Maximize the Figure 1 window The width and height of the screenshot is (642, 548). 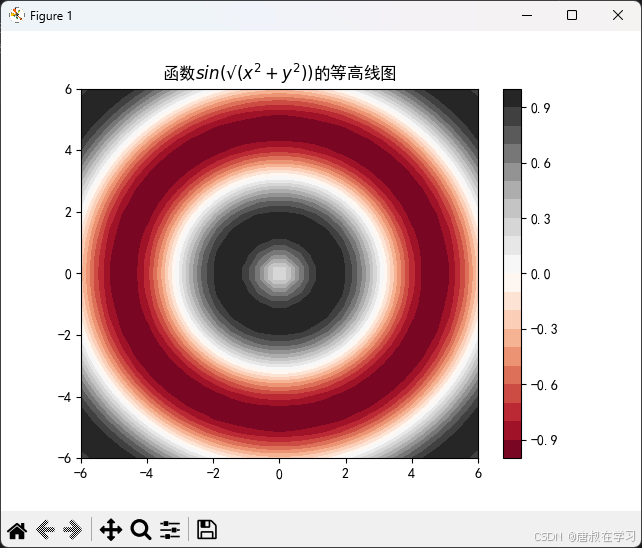point(572,15)
